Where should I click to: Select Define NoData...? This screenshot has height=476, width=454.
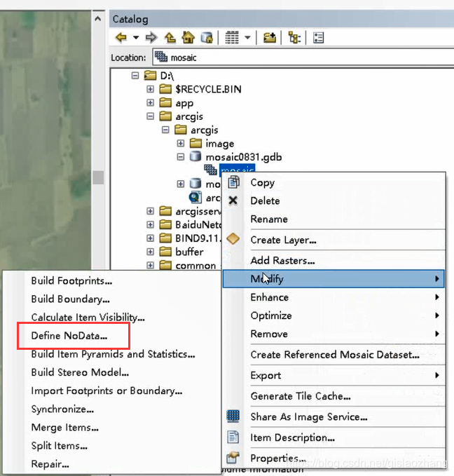click(x=111, y=336)
